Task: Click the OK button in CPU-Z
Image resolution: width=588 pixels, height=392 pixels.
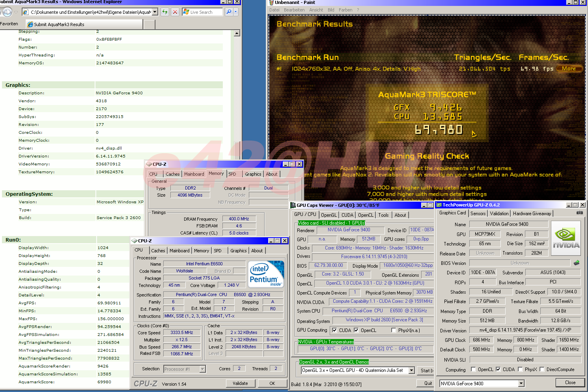Action: [272, 383]
